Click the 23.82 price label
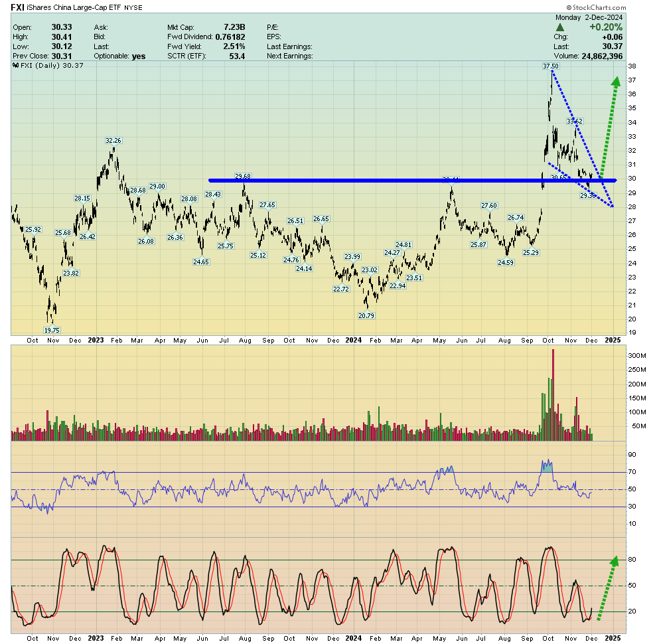This screenshot has width=657, height=644. (x=71, y=273)
